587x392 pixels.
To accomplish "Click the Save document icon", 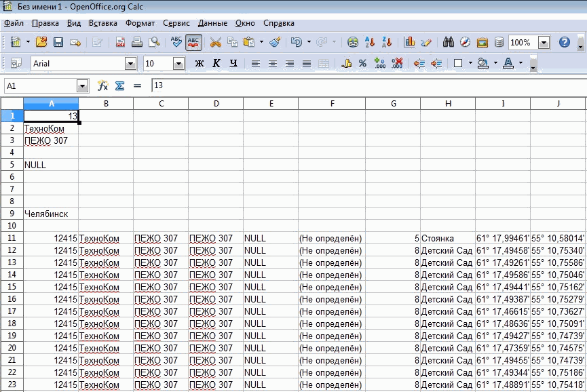I will (x=58, y=42).
